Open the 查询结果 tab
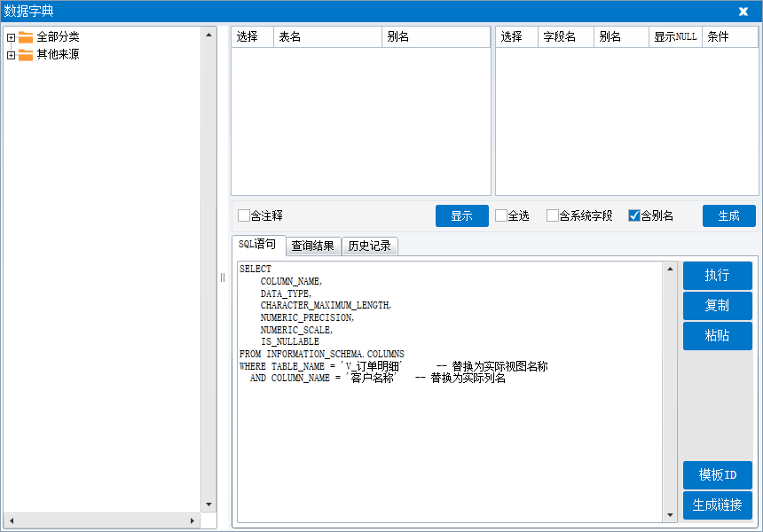Viewport: 763px width, 532px height. pyautogui.click(x=313, y=246)
